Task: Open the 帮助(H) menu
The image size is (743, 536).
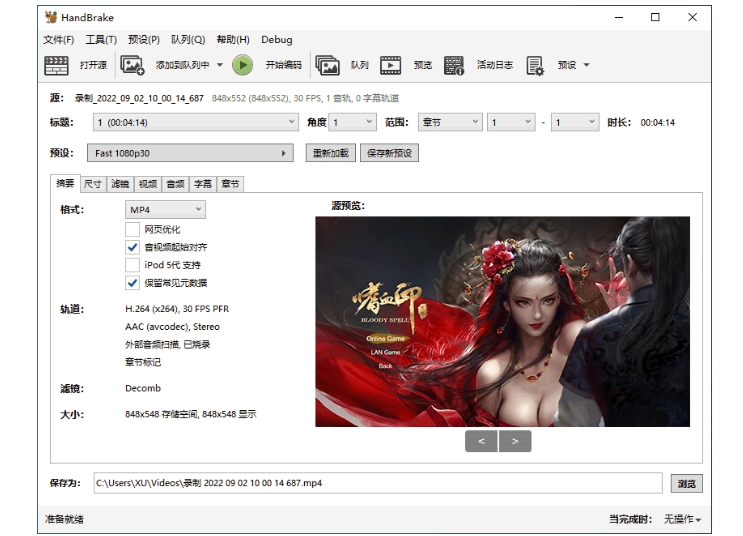Action: point(233,40)
